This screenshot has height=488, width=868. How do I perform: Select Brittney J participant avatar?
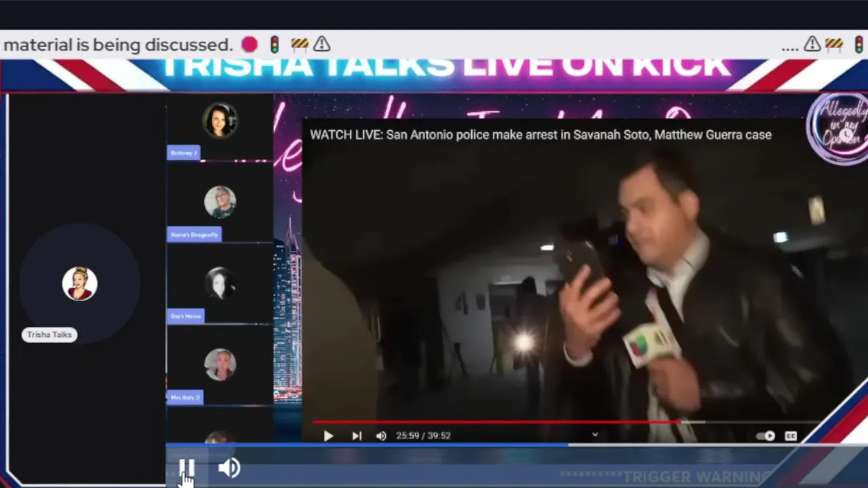(x=220, y=121)
